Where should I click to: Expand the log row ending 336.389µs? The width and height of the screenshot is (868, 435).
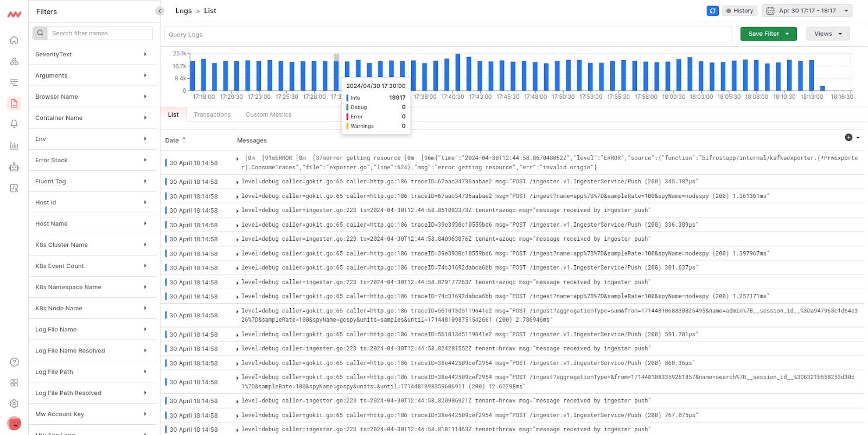(238, 225)
